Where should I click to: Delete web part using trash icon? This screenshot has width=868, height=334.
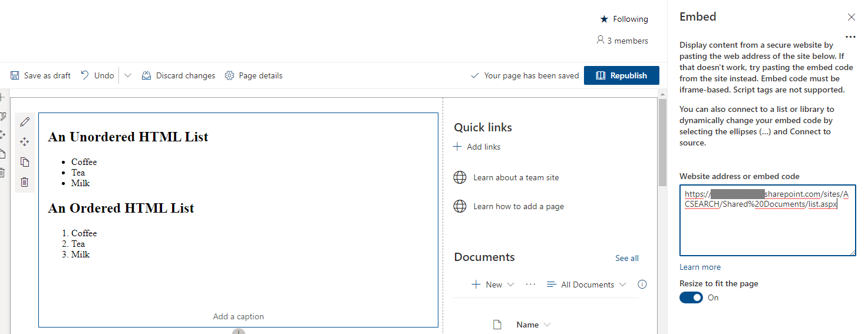click(24, 182)
